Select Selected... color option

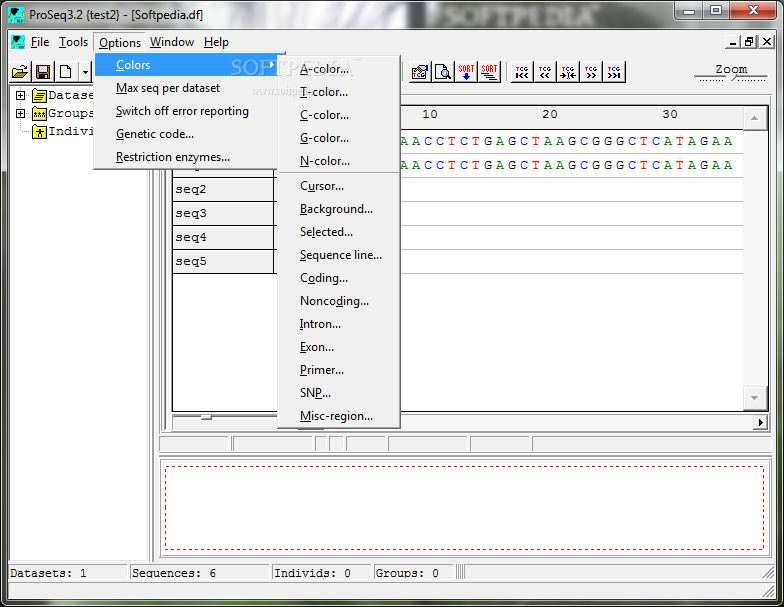pyautogui.click(x=339, y=232)
